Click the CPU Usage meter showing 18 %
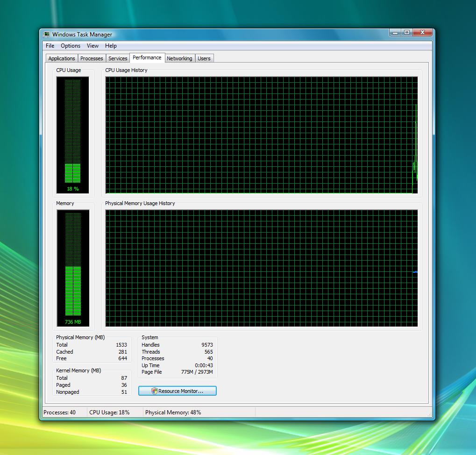 tap(72, 135)
